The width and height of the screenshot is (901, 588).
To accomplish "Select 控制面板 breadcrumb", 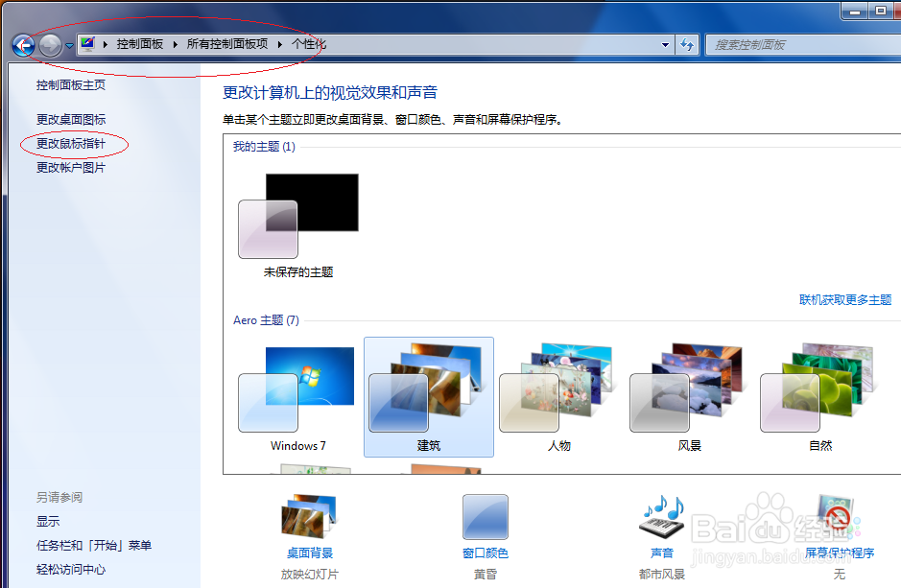I will coord(140,44).
